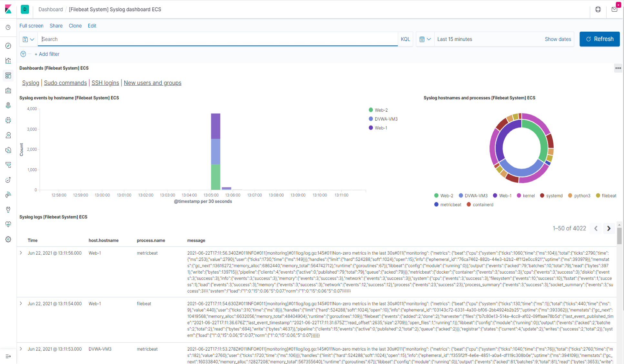Open saved query dropdown
This screenshot has width=624, height=364.
28,39
